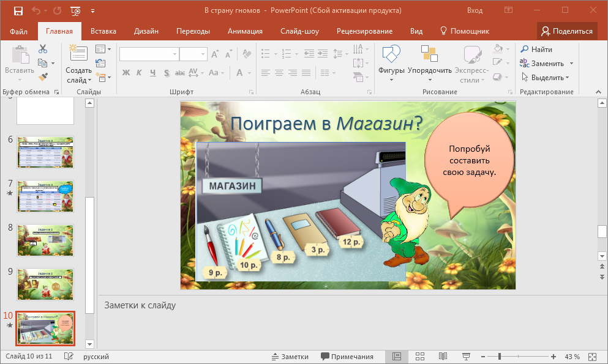This screenshot has height=364, width=608.
Task: Toggle strikethrough abc formatting
Action: [x=180, y=73]
